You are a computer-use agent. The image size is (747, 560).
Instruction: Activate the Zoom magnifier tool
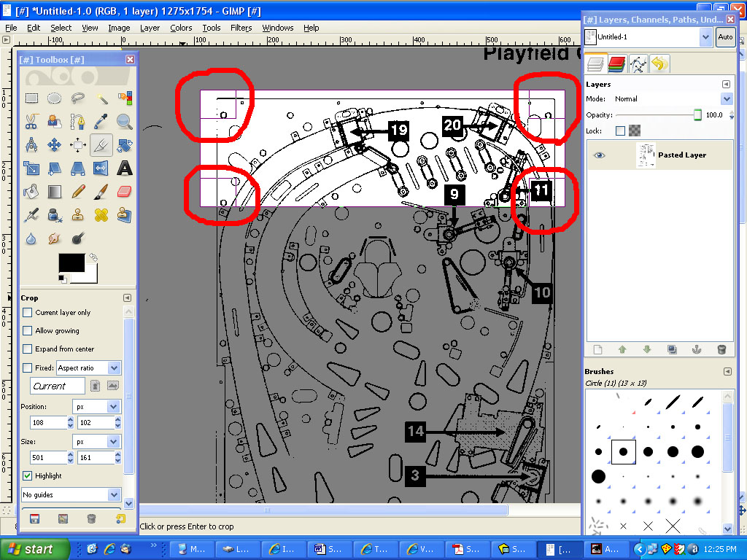[x=125, y=122]
